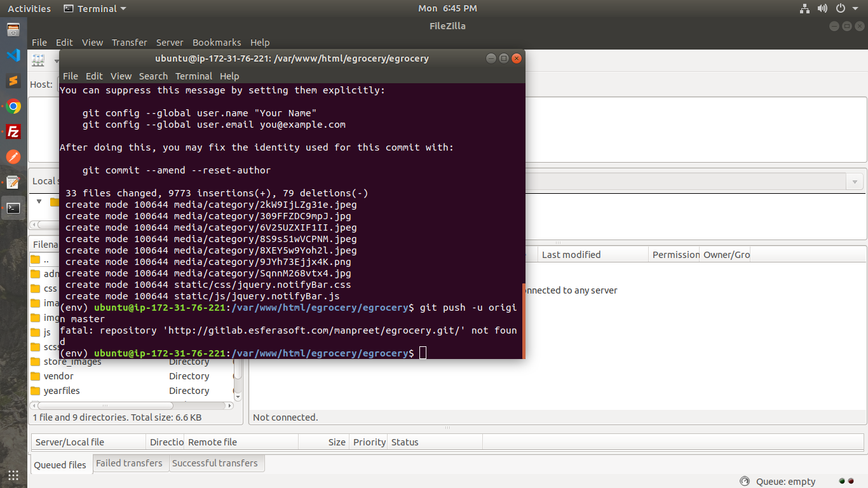
Task: Open the Files manager dock icon
Action: click(x=13, y=30)
